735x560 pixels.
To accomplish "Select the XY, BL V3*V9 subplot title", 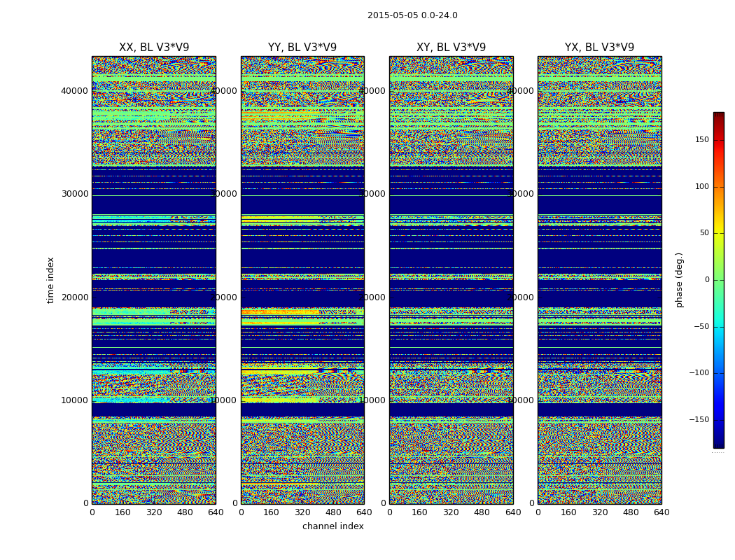I will pyautogui.click(x=451, y=48).
